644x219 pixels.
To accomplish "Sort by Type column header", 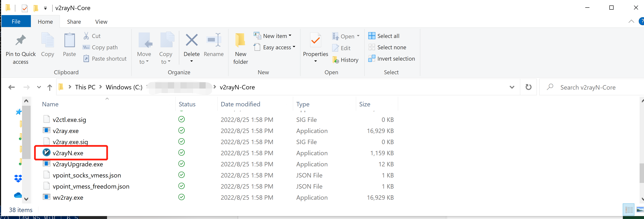I will 303,104.
